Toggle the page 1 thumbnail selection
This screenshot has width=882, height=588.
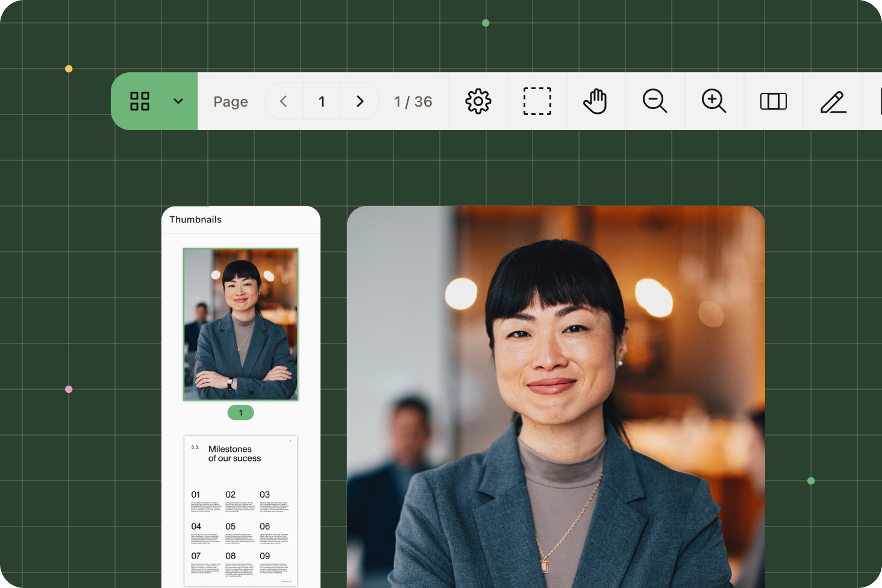(240, 324)
